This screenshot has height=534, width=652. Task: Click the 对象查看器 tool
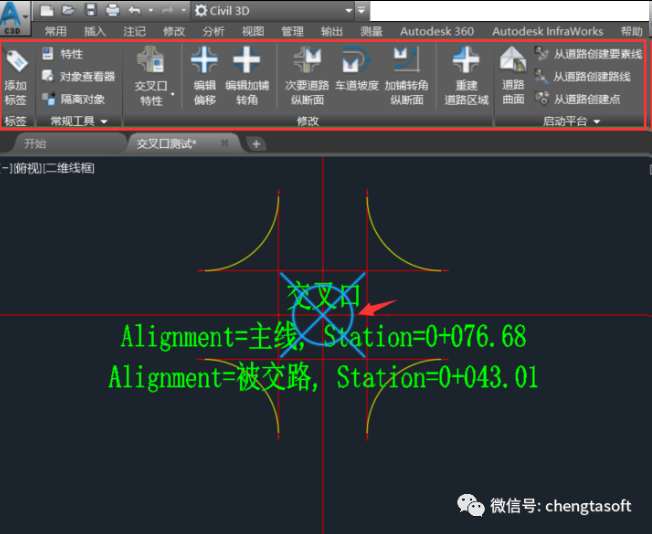point(78,76)
